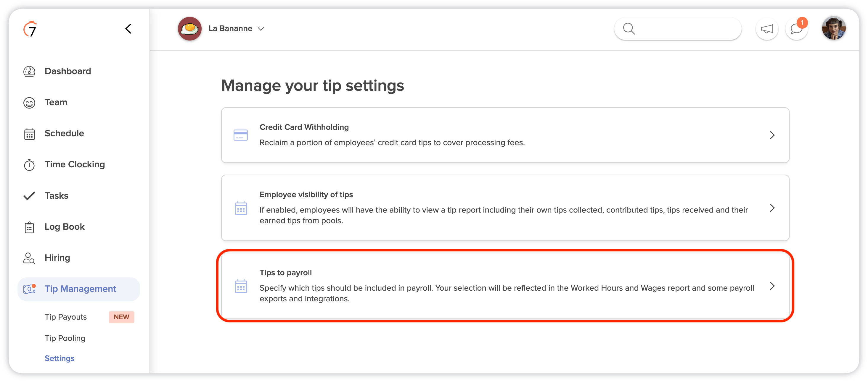Select Tip Management in the sidebar
The width and height of the screenshot is (868, 382).
click(78, 289)
